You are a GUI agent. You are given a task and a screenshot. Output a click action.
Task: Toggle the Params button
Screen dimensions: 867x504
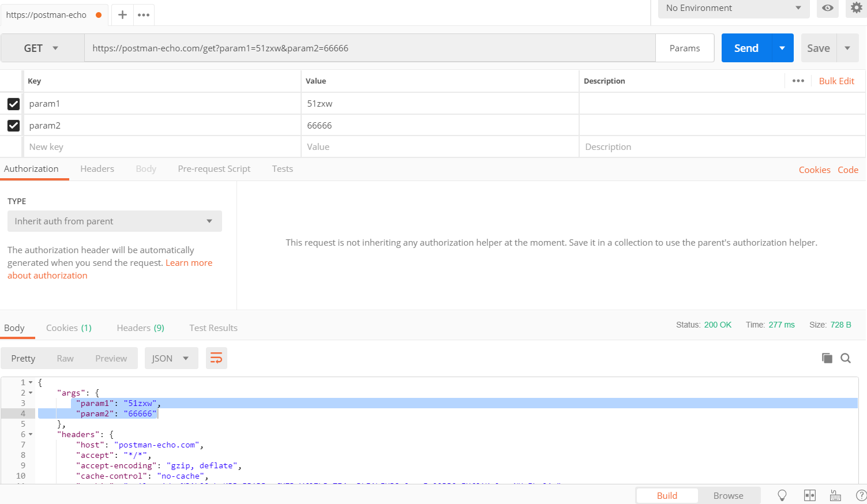[685, 48]
